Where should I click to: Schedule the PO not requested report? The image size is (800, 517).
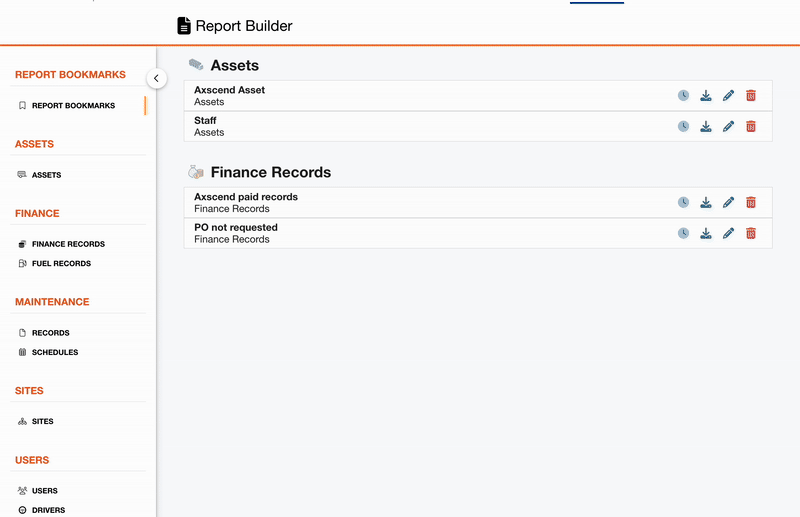pyautogui.click(x=683, y=233)
